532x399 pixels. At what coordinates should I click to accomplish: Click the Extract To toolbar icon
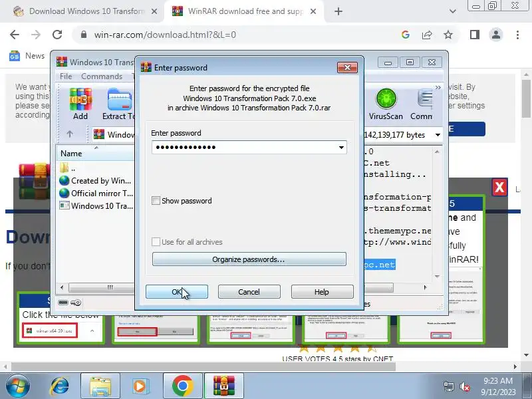coord(119,104)
